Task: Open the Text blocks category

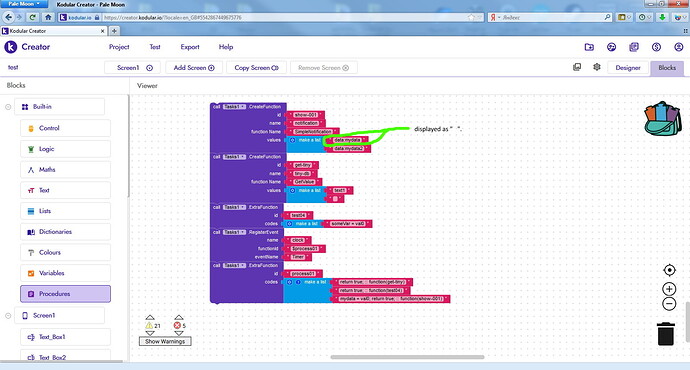Action: [x=65, y=190]
